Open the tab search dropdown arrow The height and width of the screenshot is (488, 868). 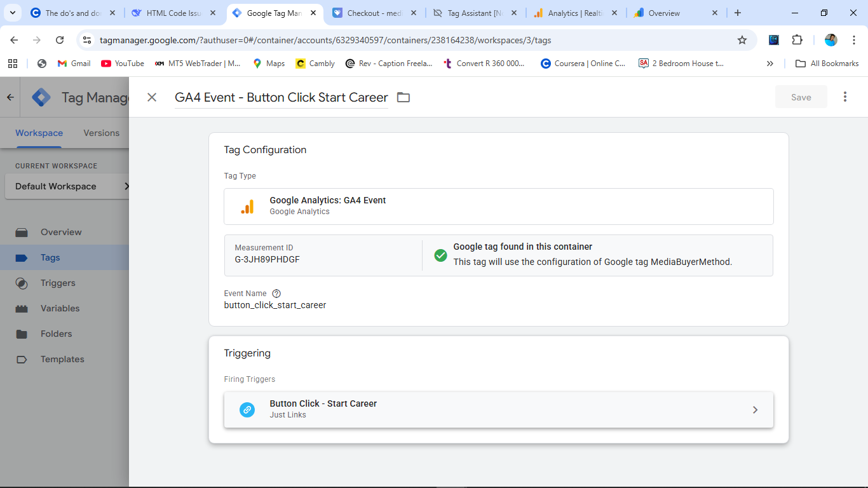(12, 13)
